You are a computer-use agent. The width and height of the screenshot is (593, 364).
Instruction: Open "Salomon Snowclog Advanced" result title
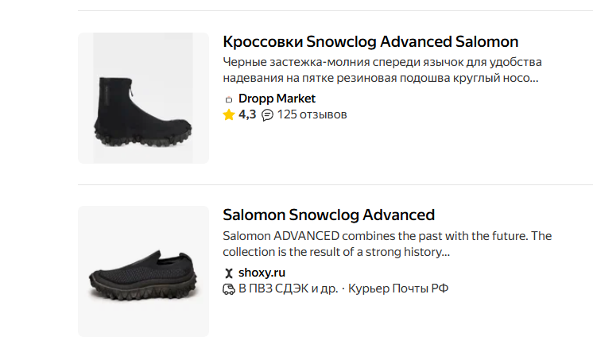coord(328,215)
